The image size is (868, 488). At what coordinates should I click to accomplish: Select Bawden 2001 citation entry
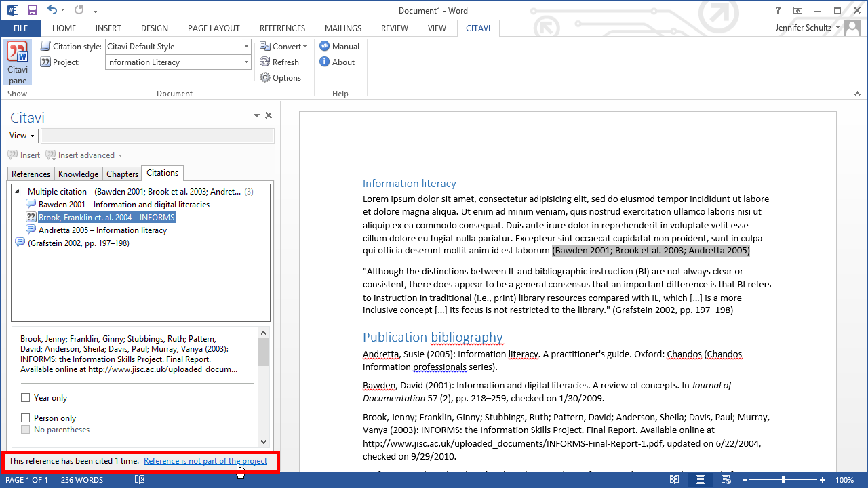[x=124, y=204]
